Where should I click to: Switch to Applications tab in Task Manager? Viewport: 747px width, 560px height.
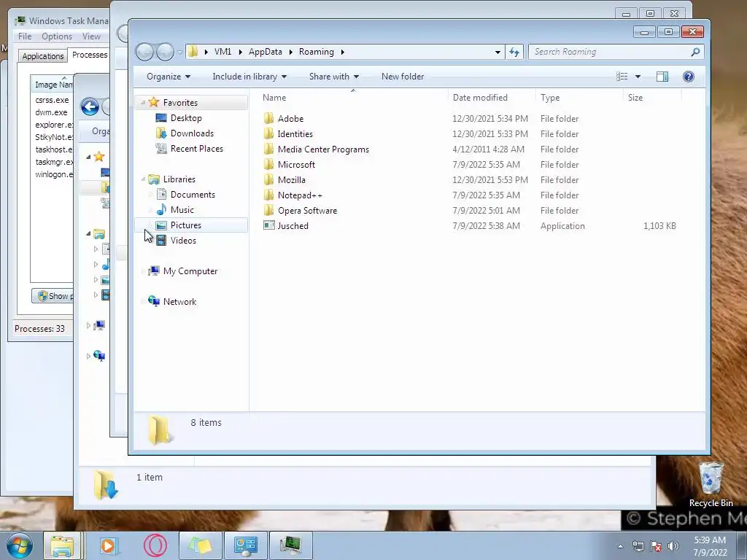(x=43, y=56)
